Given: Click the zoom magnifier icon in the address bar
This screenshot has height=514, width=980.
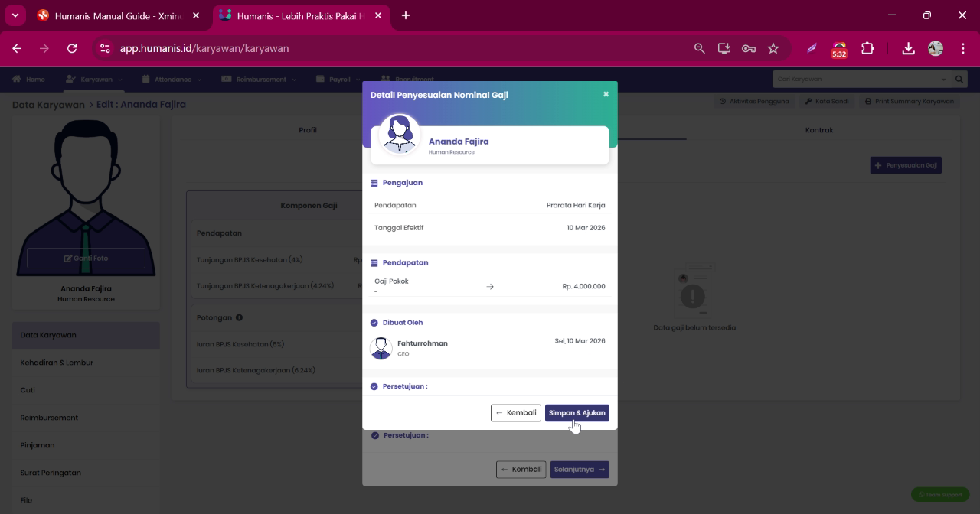Looking at the screenshot, I should [x=699, y=48].
